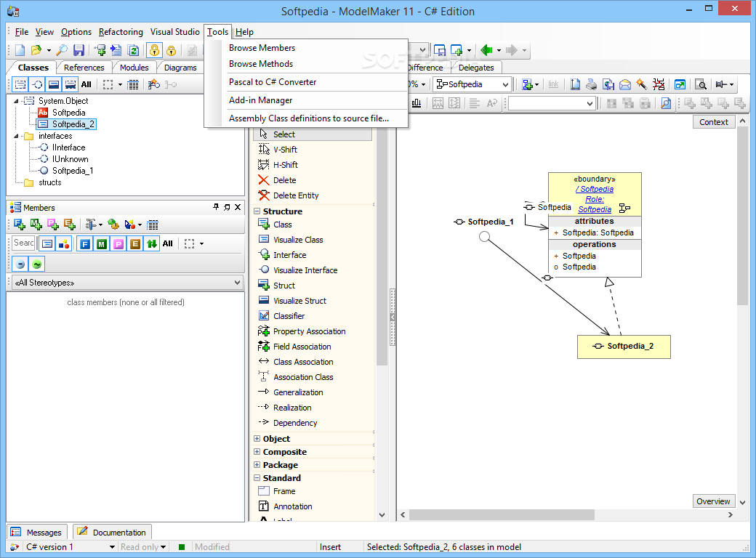Toggle the interfaces filter button in Classes toolbar
The image size is (756, 558).
(x=37, y=85)
